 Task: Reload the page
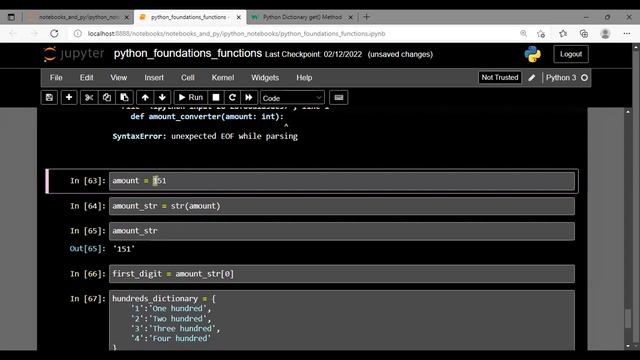[54, 33]
